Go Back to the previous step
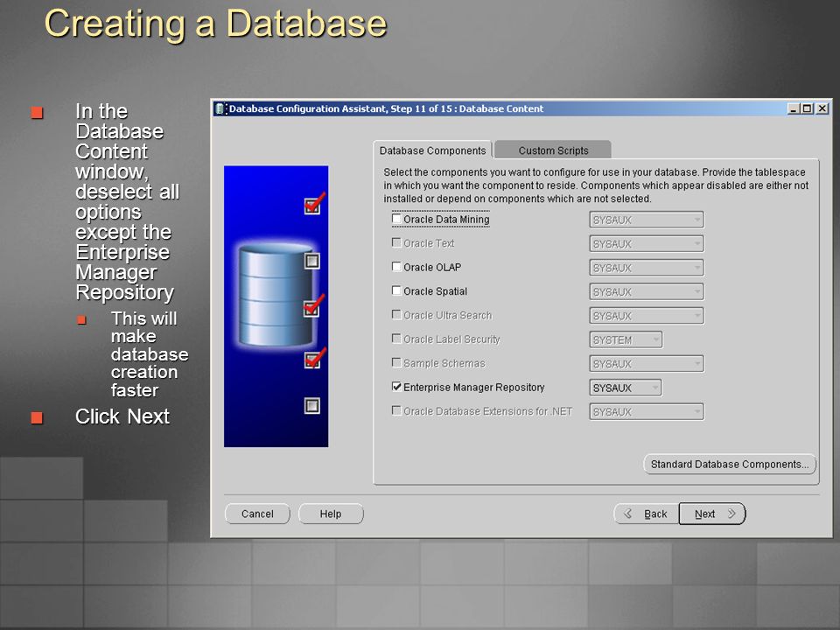 point(646,514)
